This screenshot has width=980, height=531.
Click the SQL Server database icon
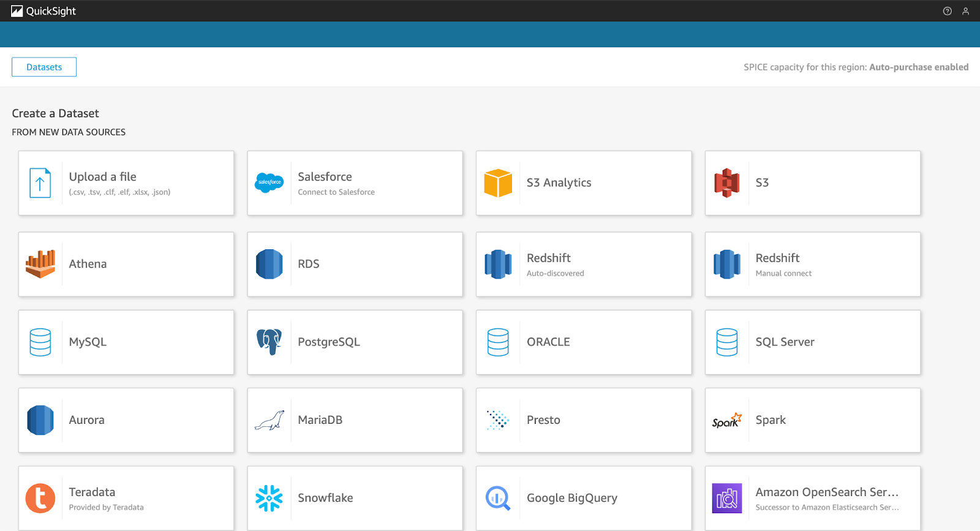click(x=727, y=342)
